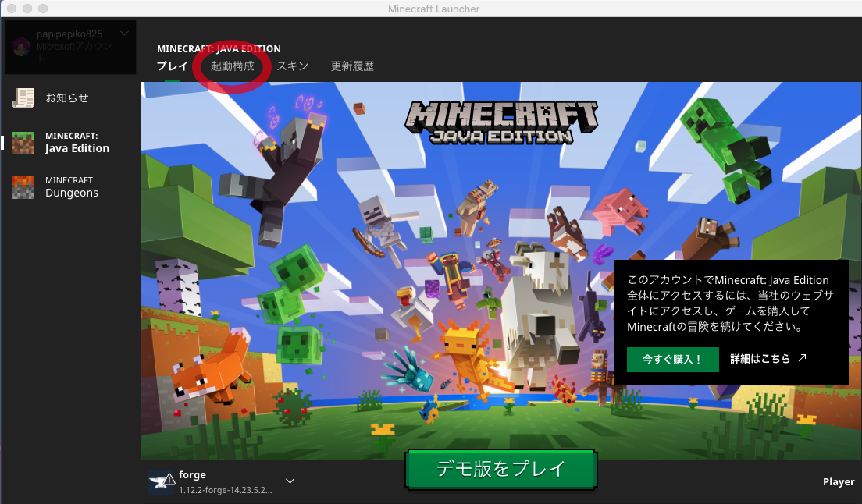
Task: Click the forge profile name
Action: [192, 475]
